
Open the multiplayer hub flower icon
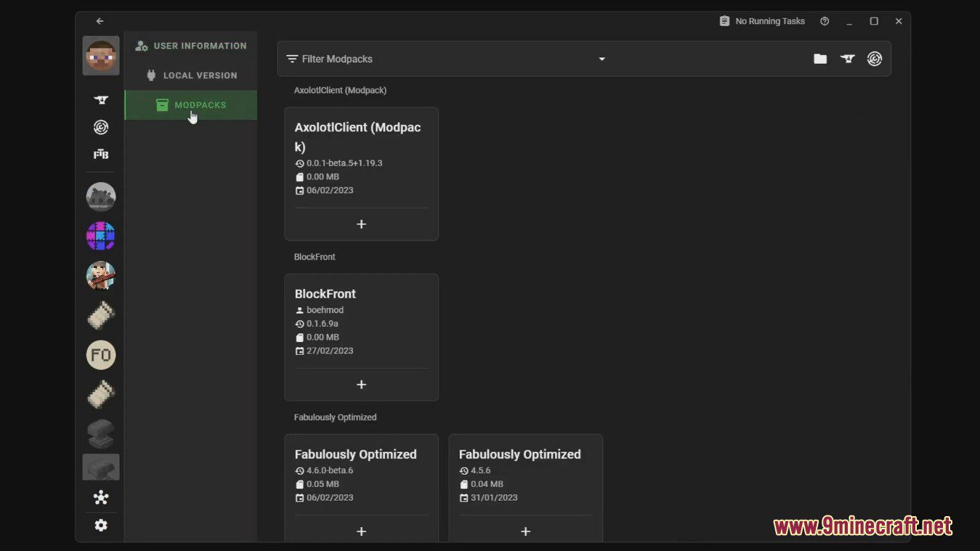pyautogui.click(x=101, y=497)
